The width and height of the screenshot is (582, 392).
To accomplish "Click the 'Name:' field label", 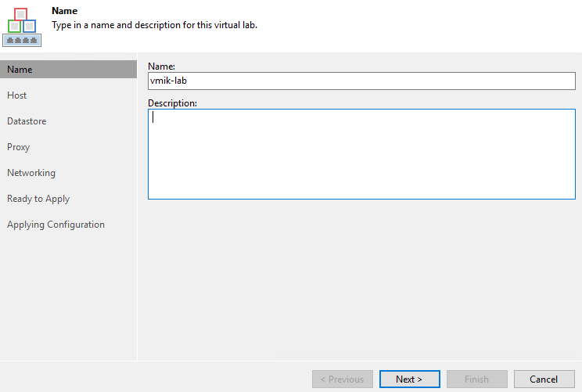I will pos(161,67).
